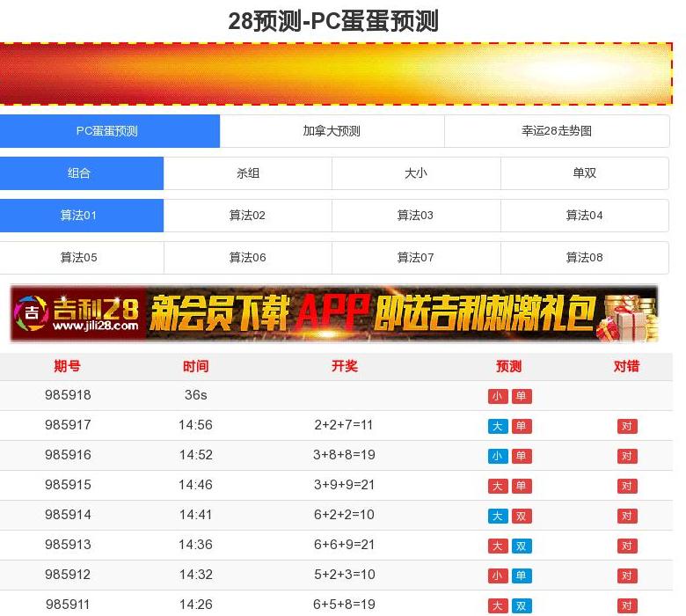
Task: Click the time 14:56
Action: pos(195,425)
